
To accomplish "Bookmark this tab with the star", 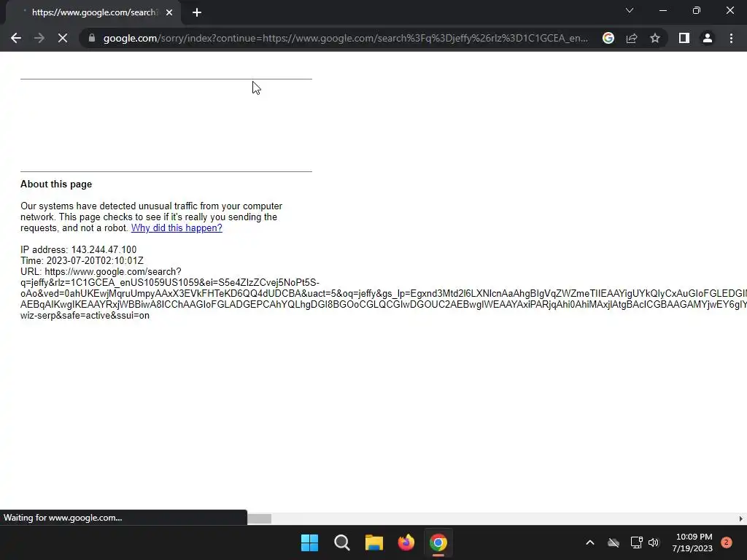I will point(655,38).
